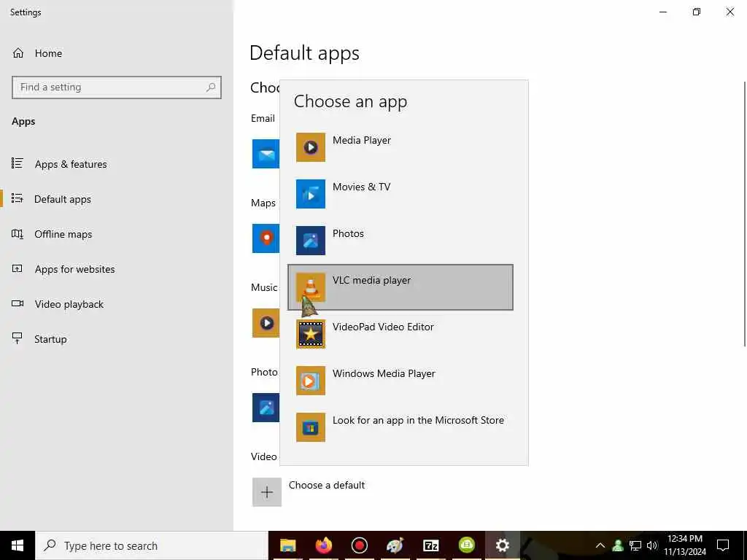Open the Windows Start menu
This screenshot has height=560, width=747.
pyautogui.click(x=18, y=545)
